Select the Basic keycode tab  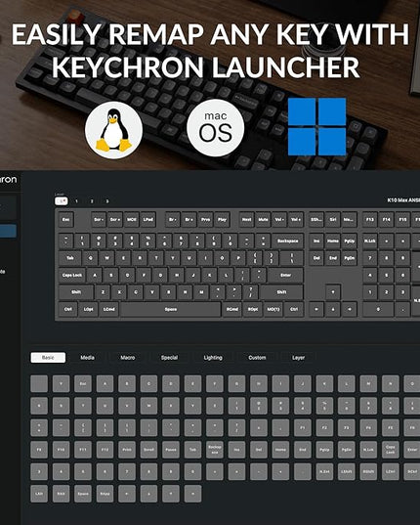click(48, 358)
